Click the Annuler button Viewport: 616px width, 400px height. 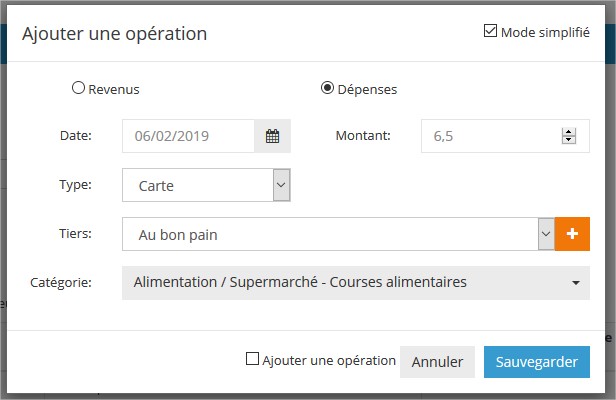pyautogui.click(x=437, y=362)
